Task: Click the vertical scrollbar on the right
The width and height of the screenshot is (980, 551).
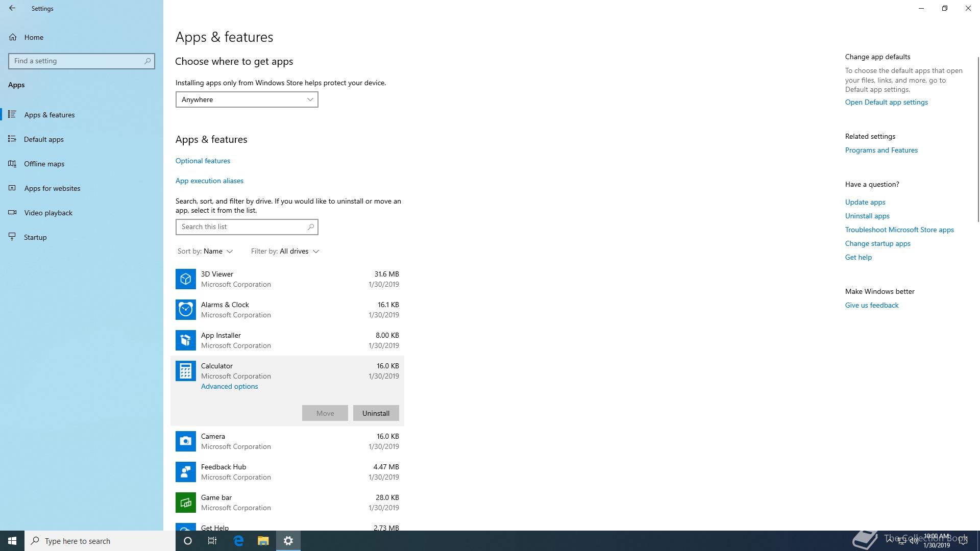Action: point(978,139)
